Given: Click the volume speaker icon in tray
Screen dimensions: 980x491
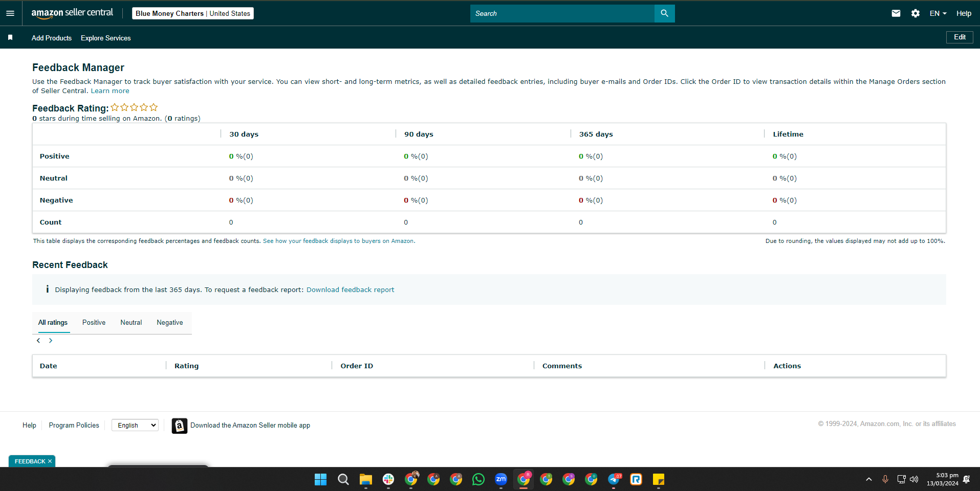Looking at the screenshot, I should pos(914,479).
